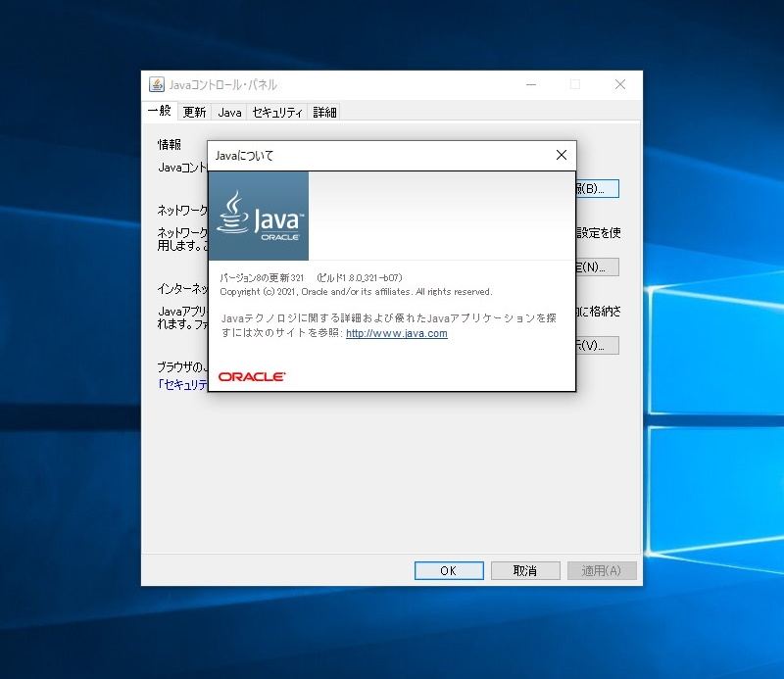The image size is (784, 679).
Task: Open the 詳細 tab
Action: pyautogui.click(x=324, y=112)
